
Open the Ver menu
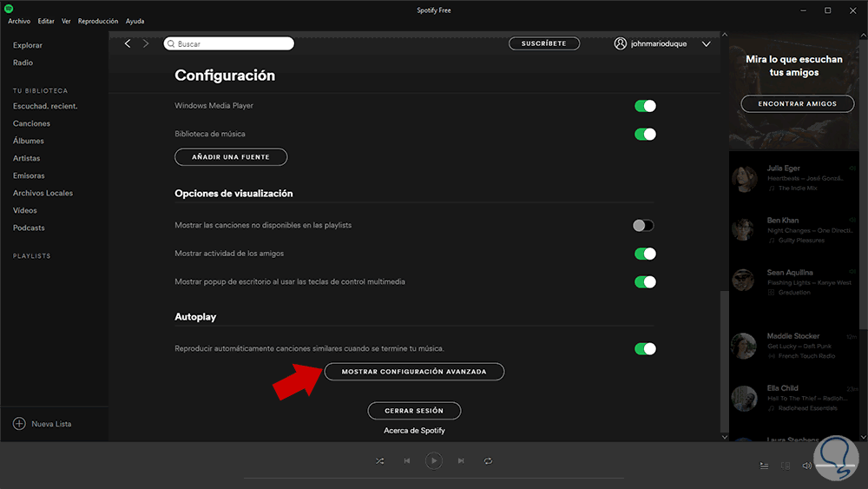[66, 21]
